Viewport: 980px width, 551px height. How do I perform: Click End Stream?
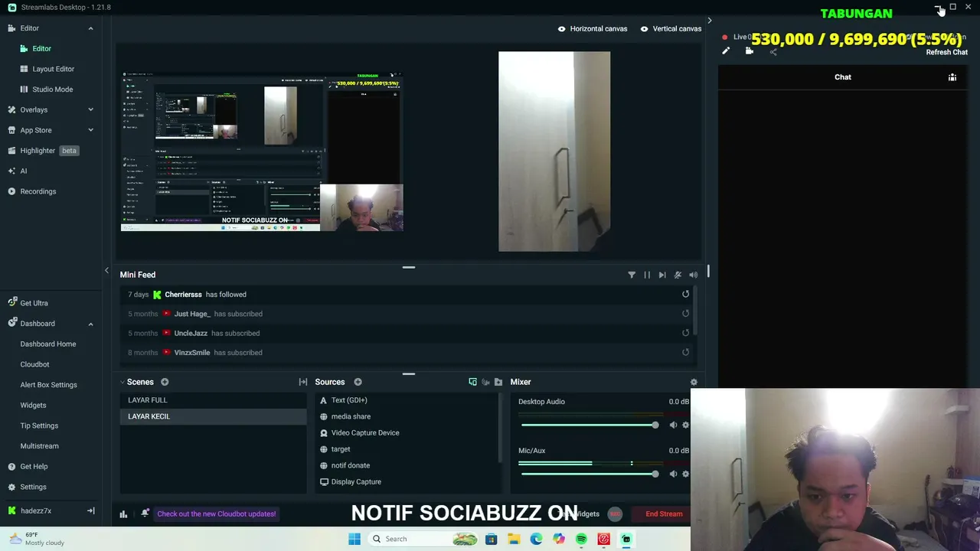(664, 514)
